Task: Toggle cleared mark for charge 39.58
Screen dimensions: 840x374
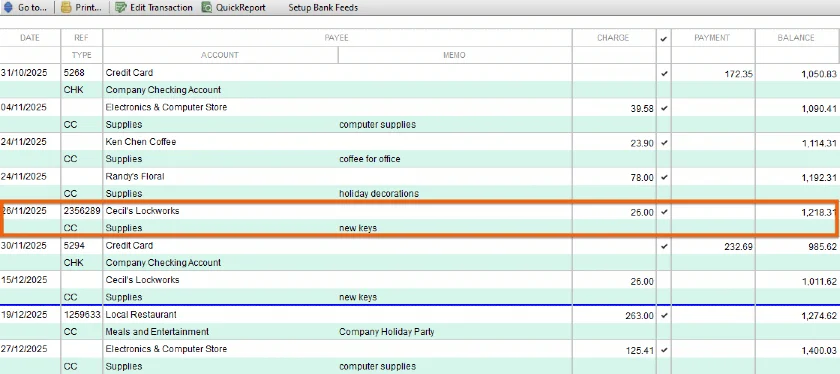Action: click(664, 108)
